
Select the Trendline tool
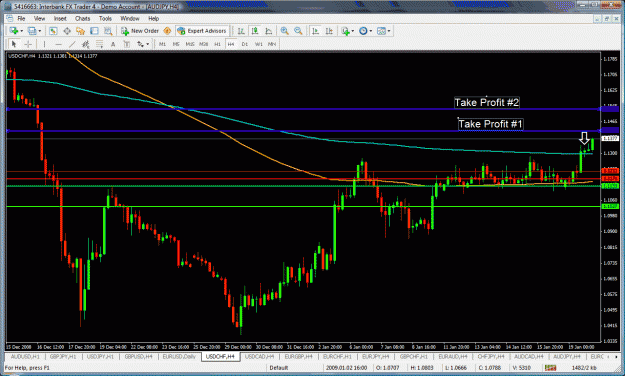click(x=72, y=44)
